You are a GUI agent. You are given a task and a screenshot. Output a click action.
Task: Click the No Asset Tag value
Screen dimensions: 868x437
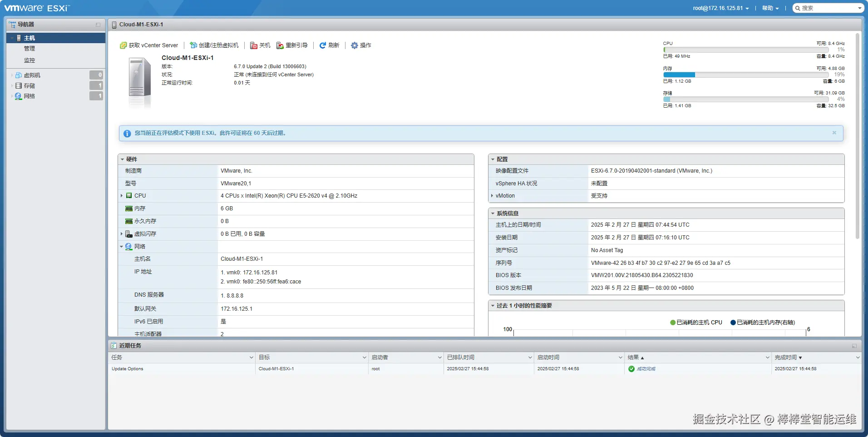click(607, 250)
